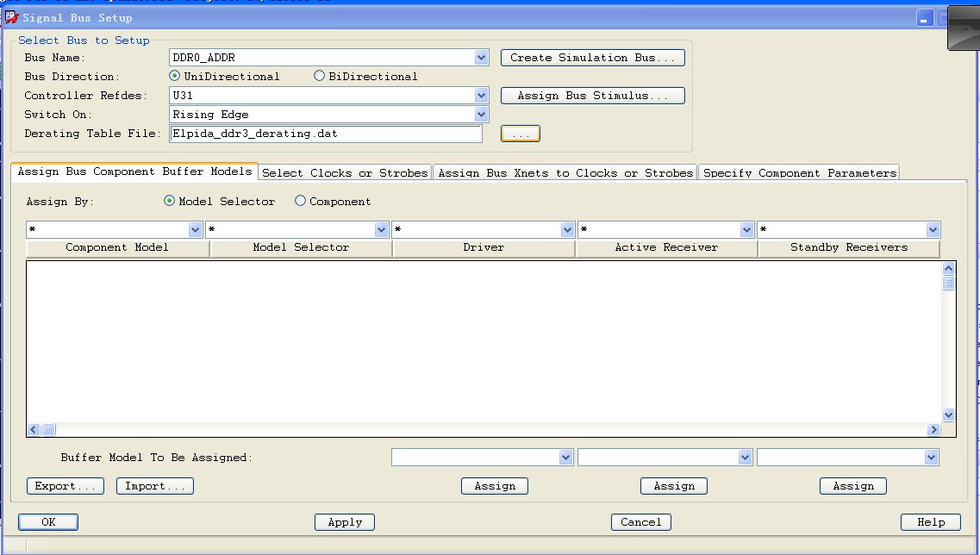The height and width of the screenshot is (555, 980).
Task: Switch to Select Clocks or Strobes tab
Action: (345, 173)
